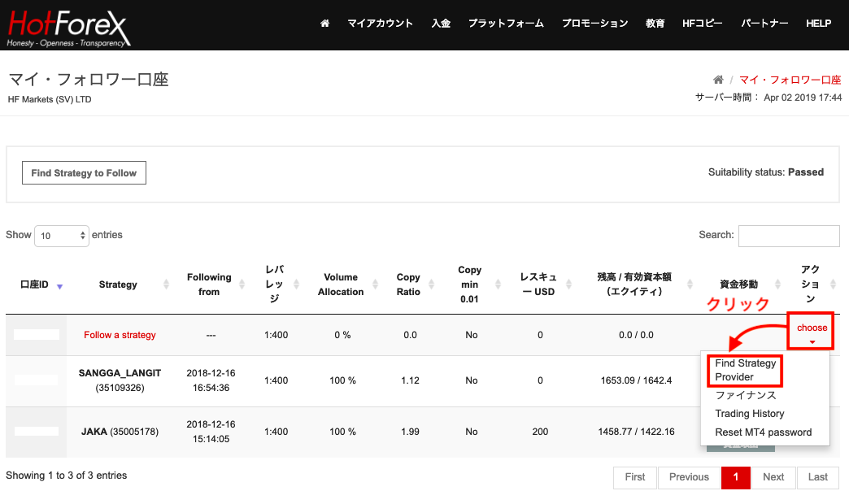Open HELP menu
The width and height of the screenshot is (849, 504).
818,24
